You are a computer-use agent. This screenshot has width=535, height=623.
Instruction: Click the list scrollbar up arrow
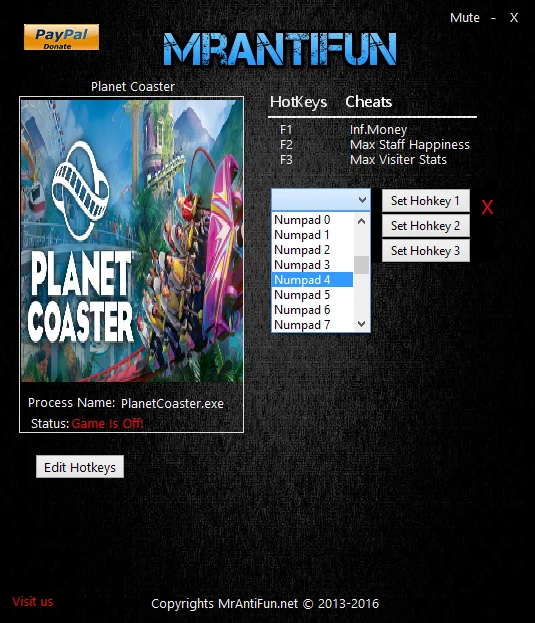coord(361,221)
